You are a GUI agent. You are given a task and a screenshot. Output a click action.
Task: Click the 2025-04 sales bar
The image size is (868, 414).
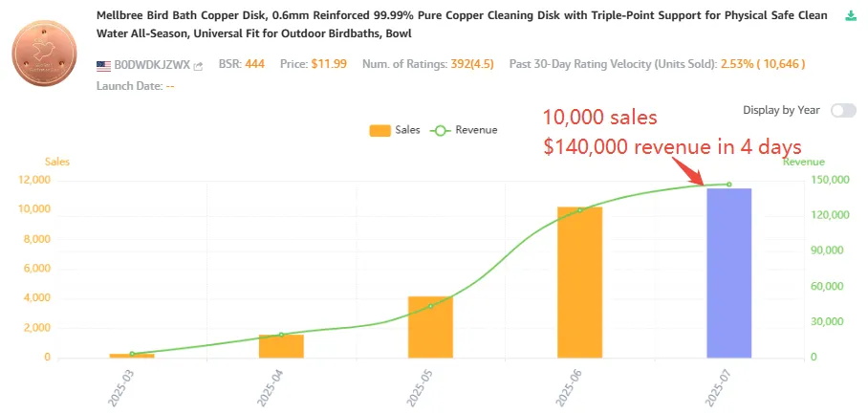coord(281,346)
